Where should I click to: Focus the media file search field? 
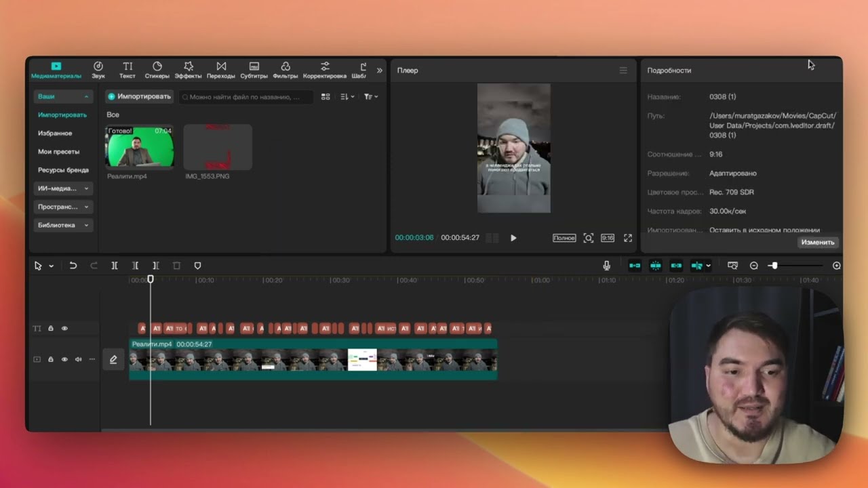click(245, 97)
